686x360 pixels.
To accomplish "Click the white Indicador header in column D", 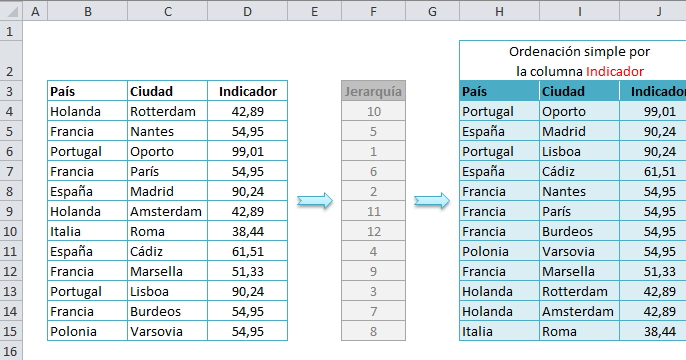I will coord(248,91).
